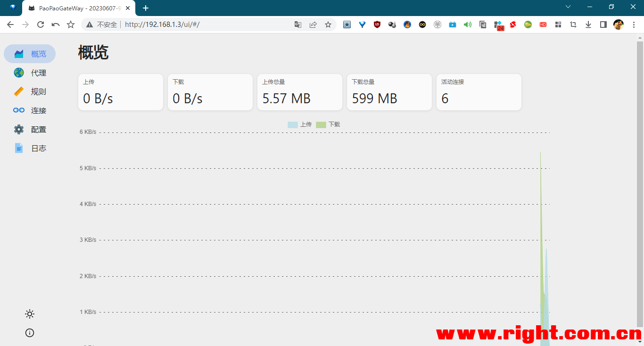Open the uBlock Origin shield extension
The height and width of the screenshot is (346, 644).
(377, 25)
